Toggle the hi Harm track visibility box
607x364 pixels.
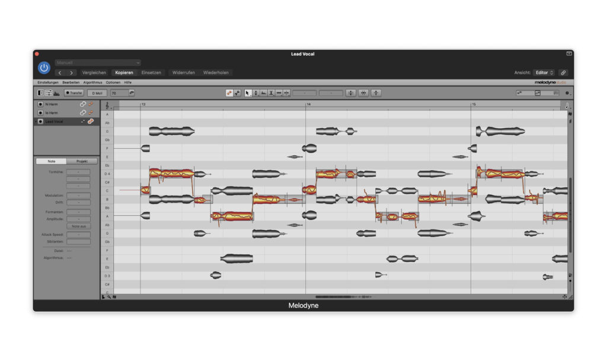coord(40,104)
